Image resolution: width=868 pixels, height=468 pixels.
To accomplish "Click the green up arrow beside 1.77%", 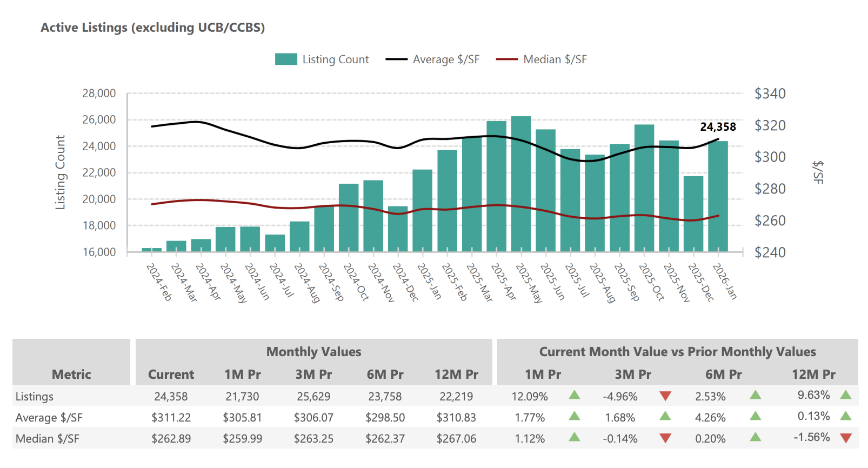I will click(574, 416).
